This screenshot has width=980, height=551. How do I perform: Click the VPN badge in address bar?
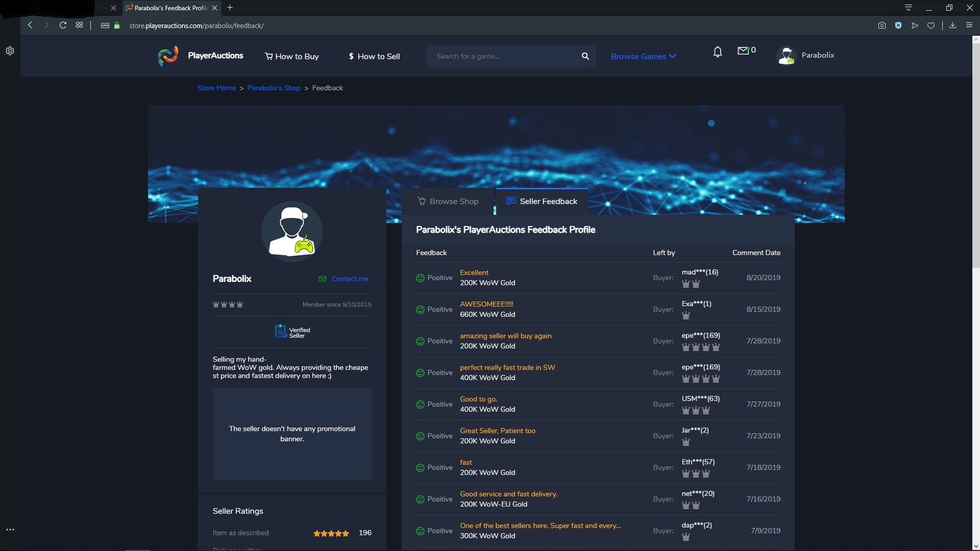[105, 26]
